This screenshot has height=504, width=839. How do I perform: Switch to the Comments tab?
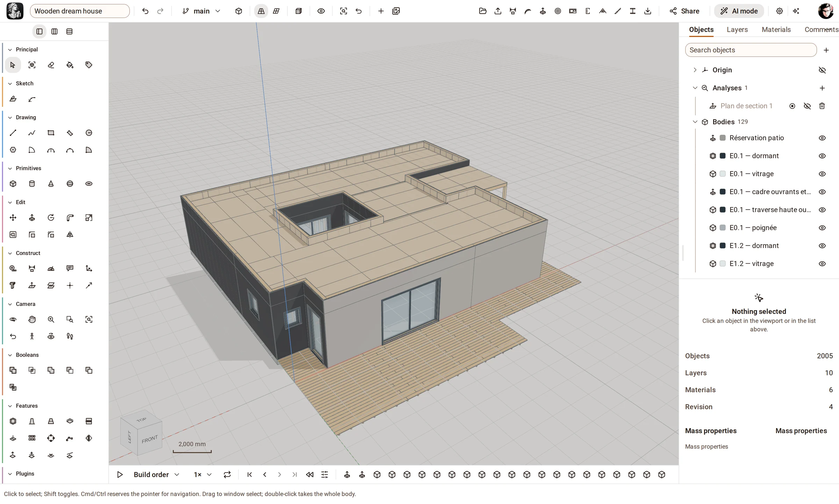(821, 30)
